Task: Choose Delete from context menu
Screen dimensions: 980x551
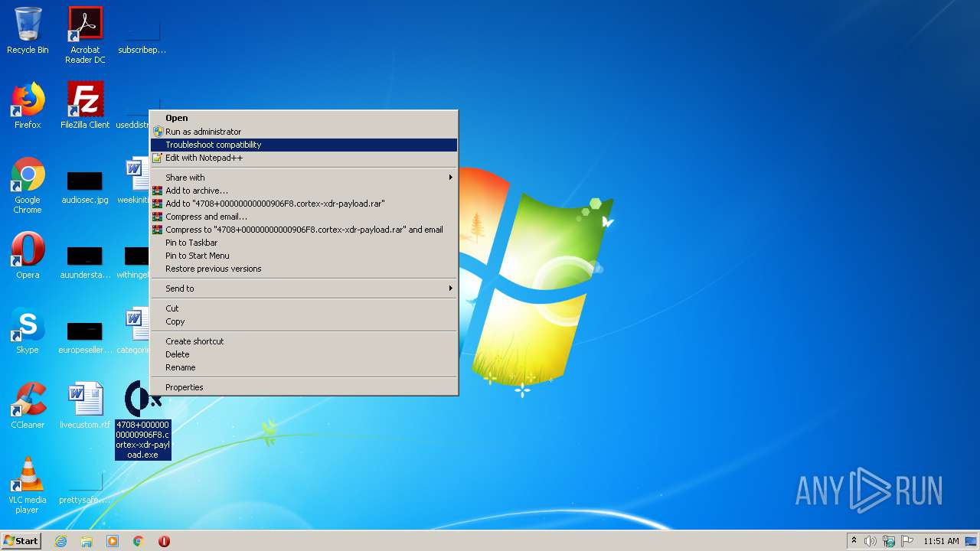Action: [304, 354]
